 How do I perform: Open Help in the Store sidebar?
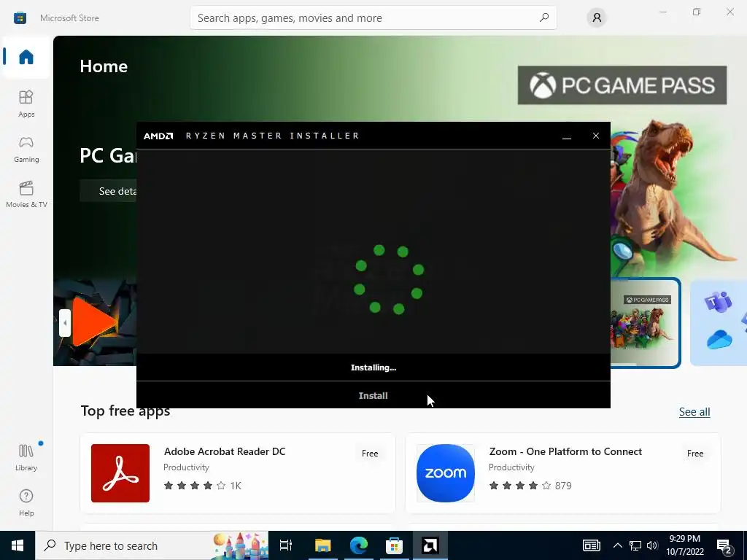26,502
